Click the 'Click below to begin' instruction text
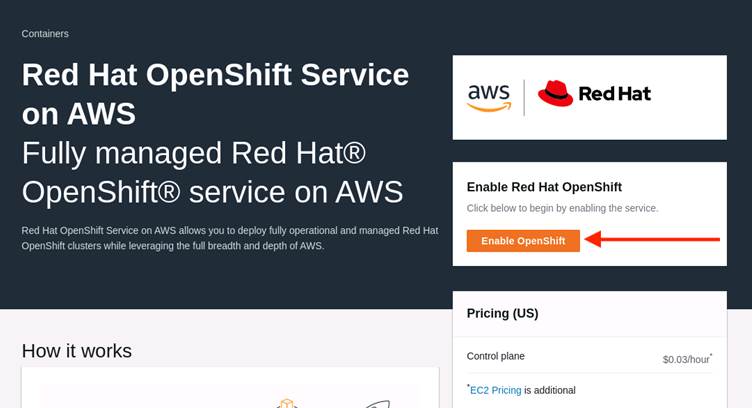Viewport: 752px width, 408px height. pos(562,208)
